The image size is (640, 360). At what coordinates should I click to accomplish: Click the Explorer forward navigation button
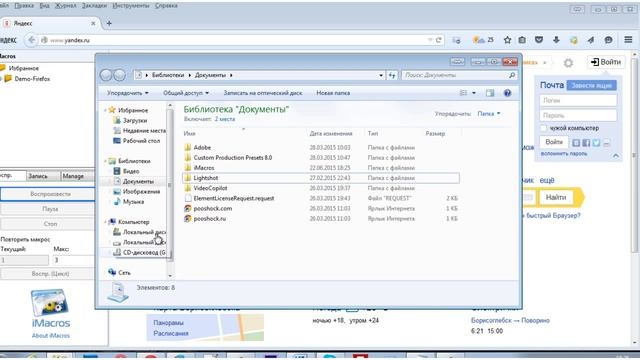tap(120, 75)
